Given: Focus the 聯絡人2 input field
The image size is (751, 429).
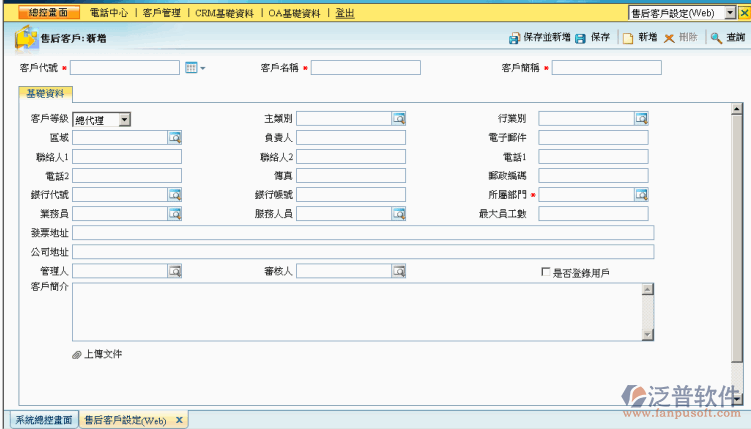Looking at the screenshot, I should click(351, 157).
